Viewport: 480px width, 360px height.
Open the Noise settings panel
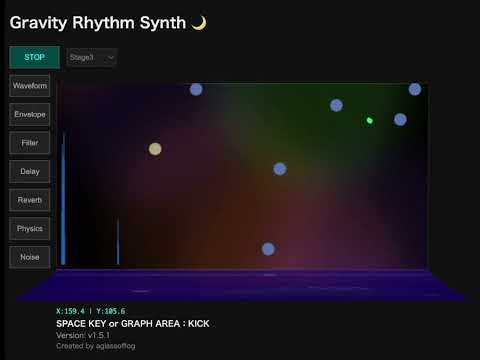pyautogui.click(x=30, y=257)
